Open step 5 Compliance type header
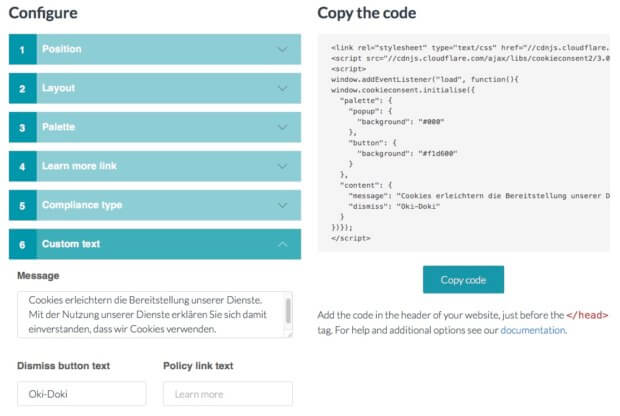This screenshot has height=416, width=620. click(x=155, y=205)
